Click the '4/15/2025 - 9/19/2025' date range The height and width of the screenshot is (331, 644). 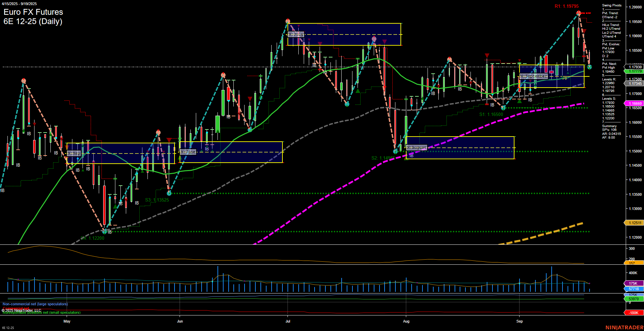(19, 4)
